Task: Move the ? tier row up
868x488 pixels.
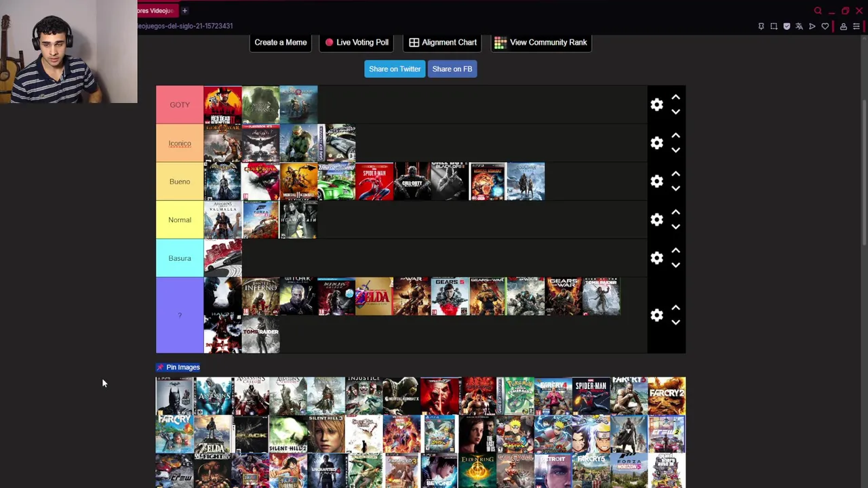Action: tap(675, 308)
